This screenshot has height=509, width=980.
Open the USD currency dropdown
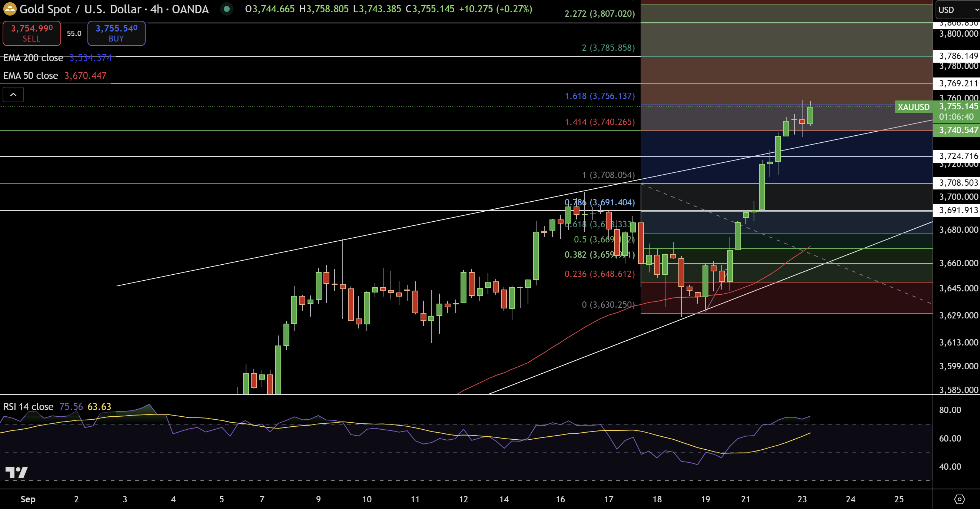[957, 10]
